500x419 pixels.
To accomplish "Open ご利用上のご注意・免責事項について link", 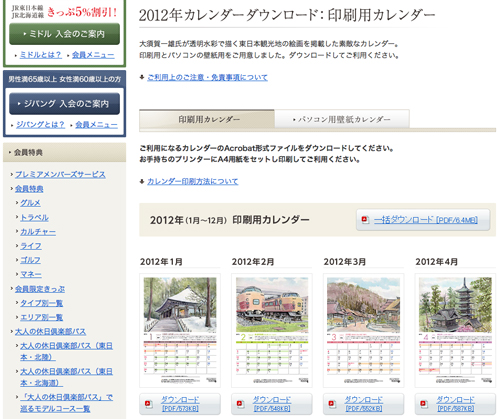I will click(x=207, y=77).
